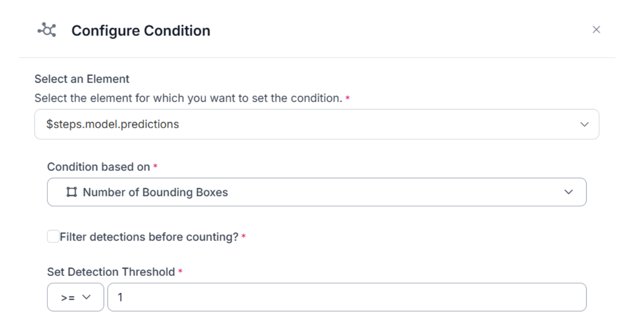
Task: Click the Set Detection Threshold label
Action: tap(111, 272)
